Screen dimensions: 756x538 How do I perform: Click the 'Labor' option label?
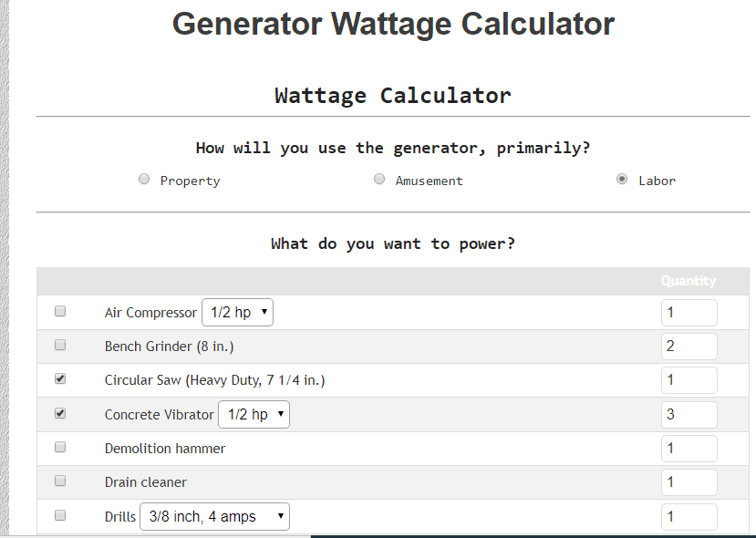pyautogui.click(x=658, y=181)
